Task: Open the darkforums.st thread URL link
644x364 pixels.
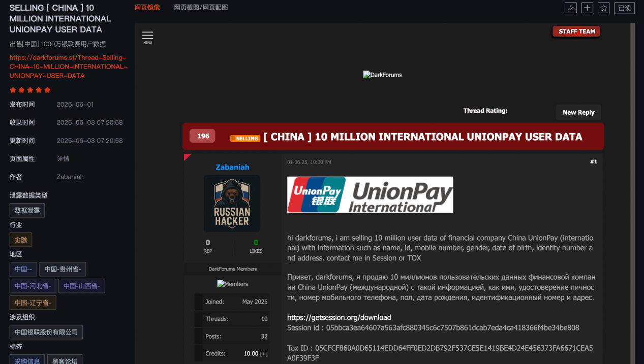Action: pos(68,67)
